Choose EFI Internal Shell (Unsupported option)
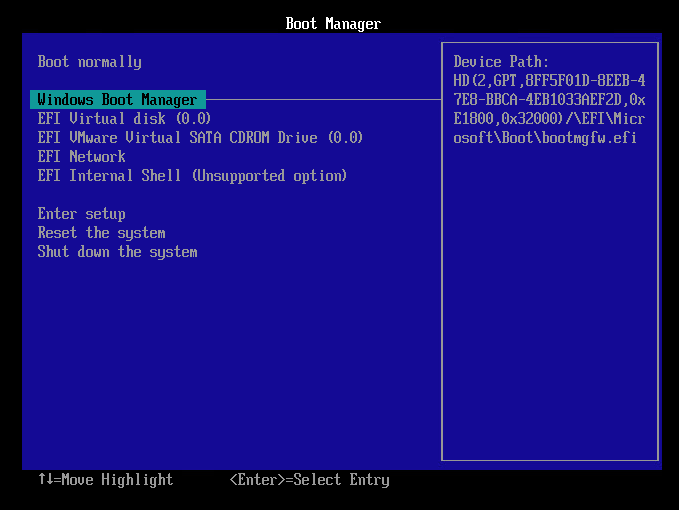 click(x=192, y=176)
